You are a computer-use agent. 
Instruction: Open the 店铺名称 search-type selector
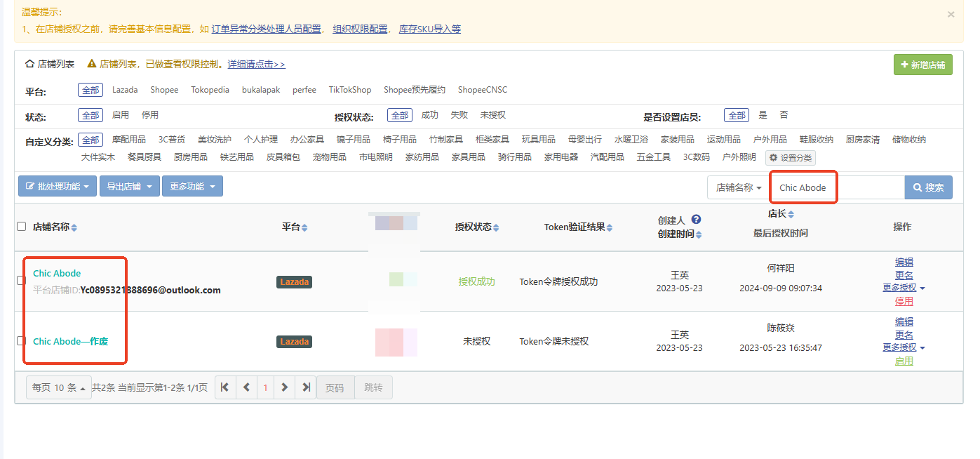(x=738, y=188)
